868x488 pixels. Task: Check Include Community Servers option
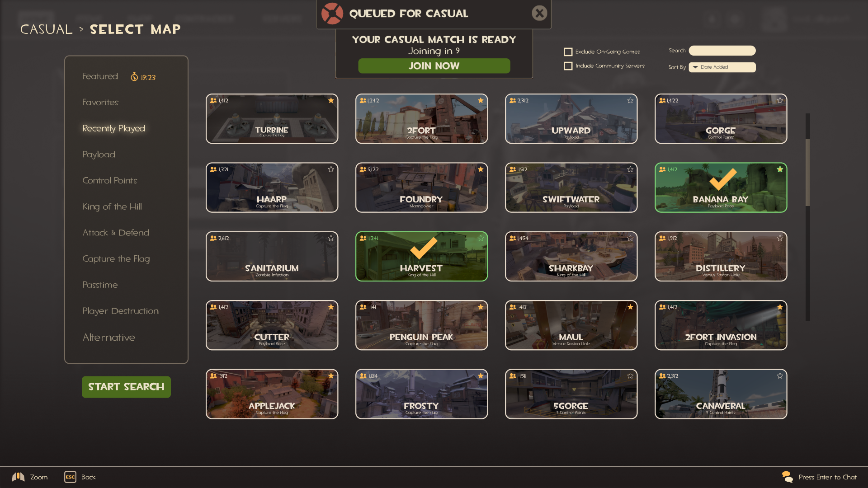tap(568, 66)
